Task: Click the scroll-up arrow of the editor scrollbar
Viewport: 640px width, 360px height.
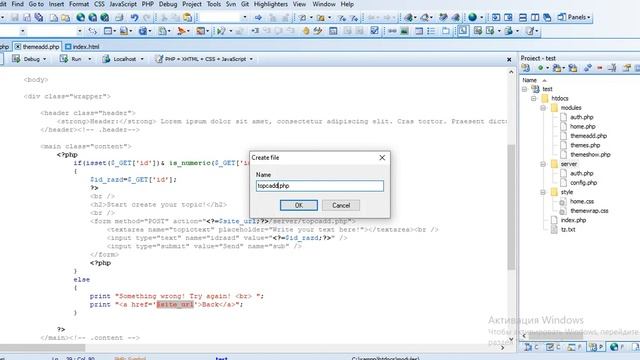Action: click(x=511, y=72)
